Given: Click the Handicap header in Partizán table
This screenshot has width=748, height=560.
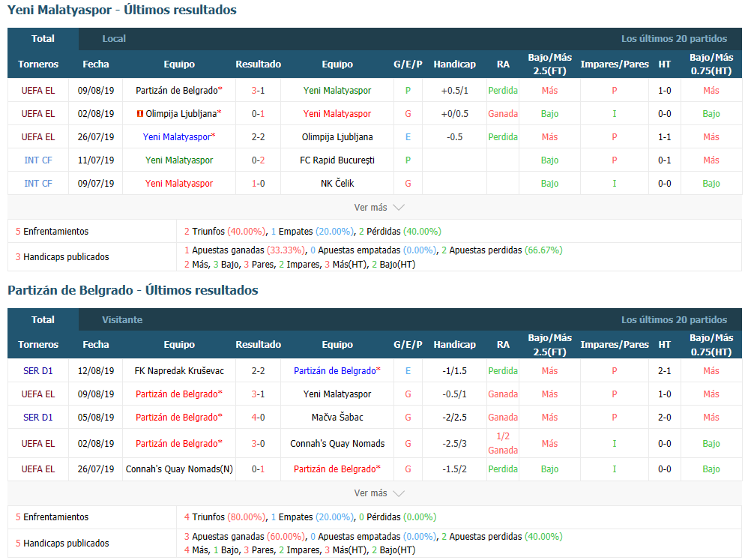Looking at the screenshot, I should [x=455, y=344].
